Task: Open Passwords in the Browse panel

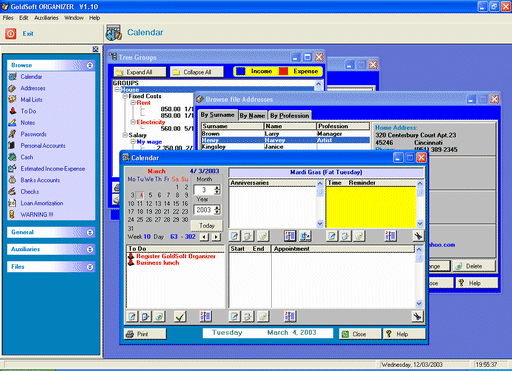Action: click(x=33, y=134)
